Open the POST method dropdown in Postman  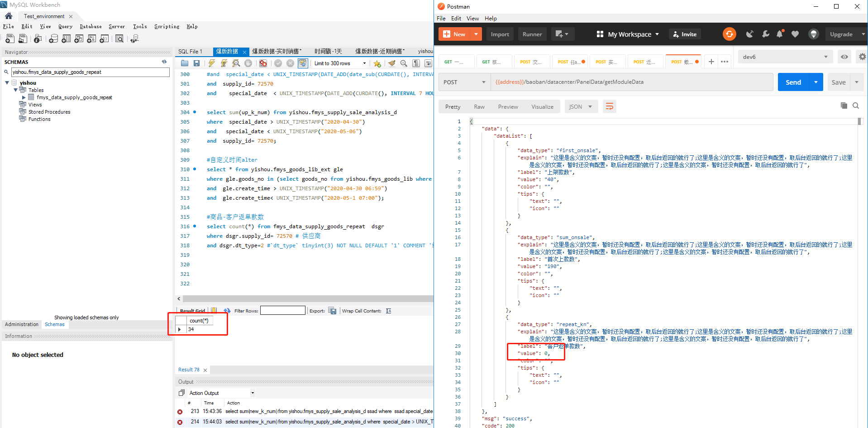click(465, 82)
